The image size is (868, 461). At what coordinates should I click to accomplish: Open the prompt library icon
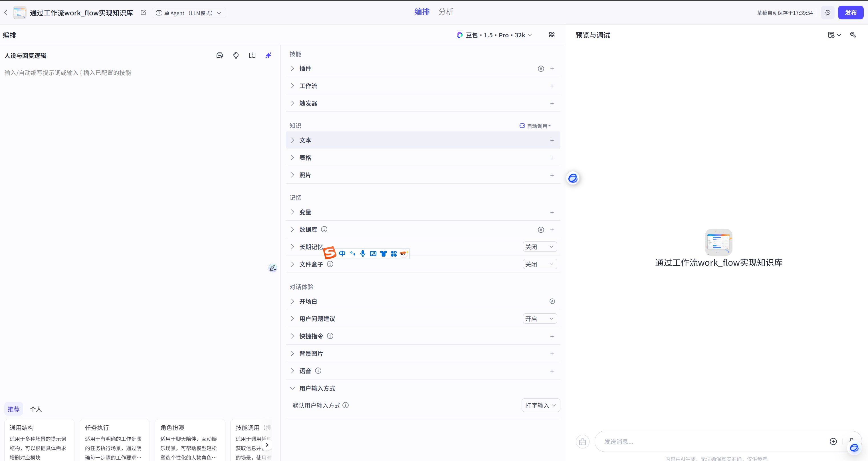[220, 55]
